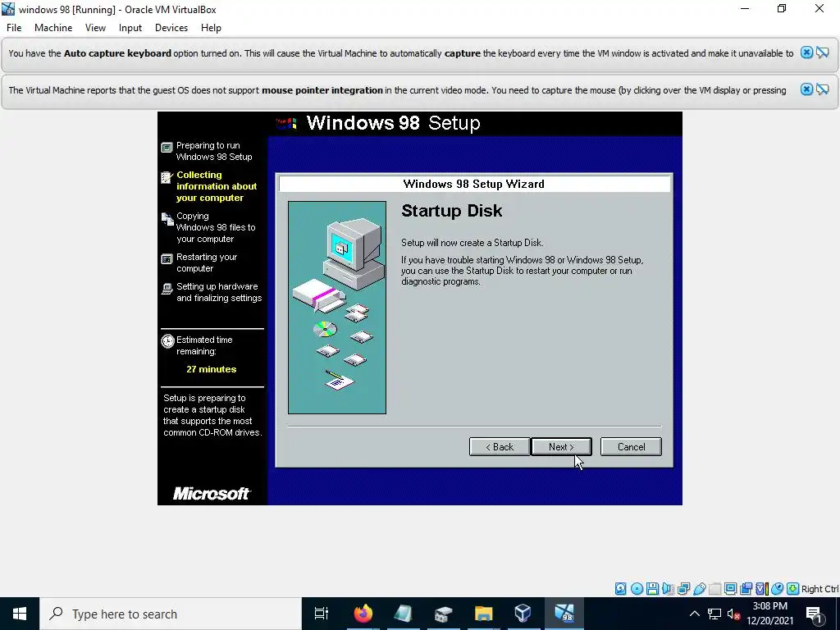Viewport: 840px width, 630px height.
Task: Dismiss the Auto capture keyboard notification
Action: coord(806,52)
